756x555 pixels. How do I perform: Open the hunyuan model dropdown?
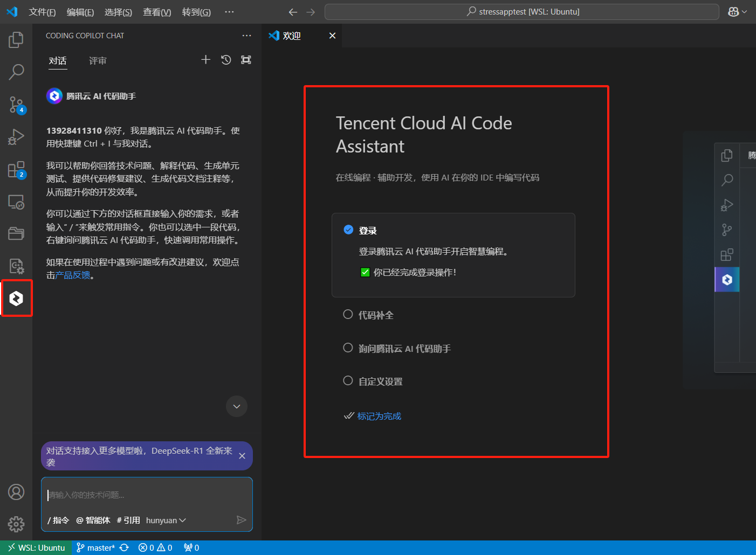(x=166, y=520)
